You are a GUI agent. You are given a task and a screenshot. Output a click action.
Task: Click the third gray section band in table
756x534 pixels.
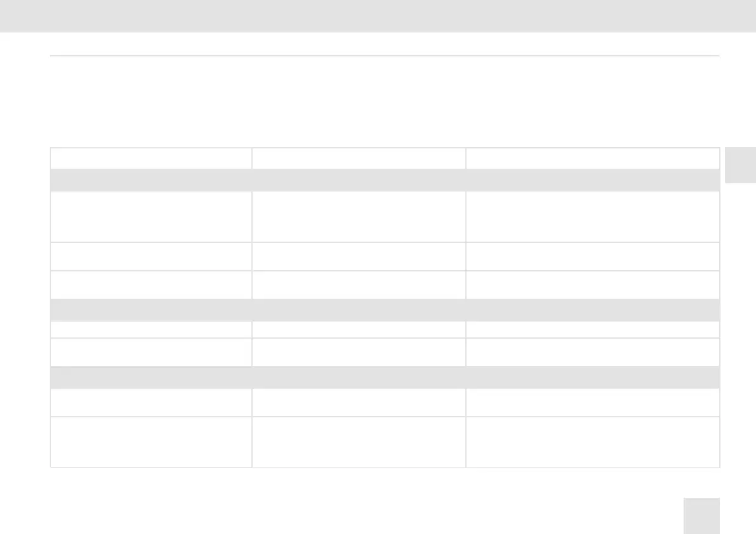pyautogui.click(x=385, y=377)
